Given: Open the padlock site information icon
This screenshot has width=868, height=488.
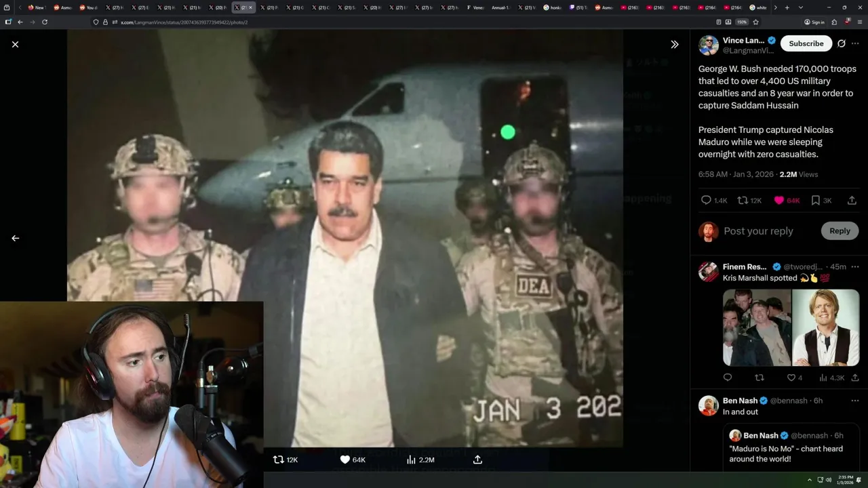Looking at the screenshot, I should point(105,22).
